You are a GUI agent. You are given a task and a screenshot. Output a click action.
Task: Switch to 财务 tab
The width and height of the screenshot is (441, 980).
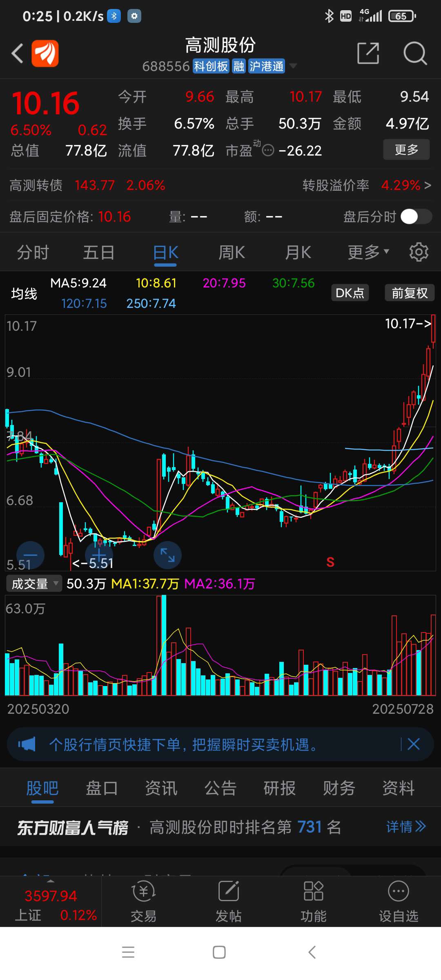pyautogui.click(x=339, y=788)
